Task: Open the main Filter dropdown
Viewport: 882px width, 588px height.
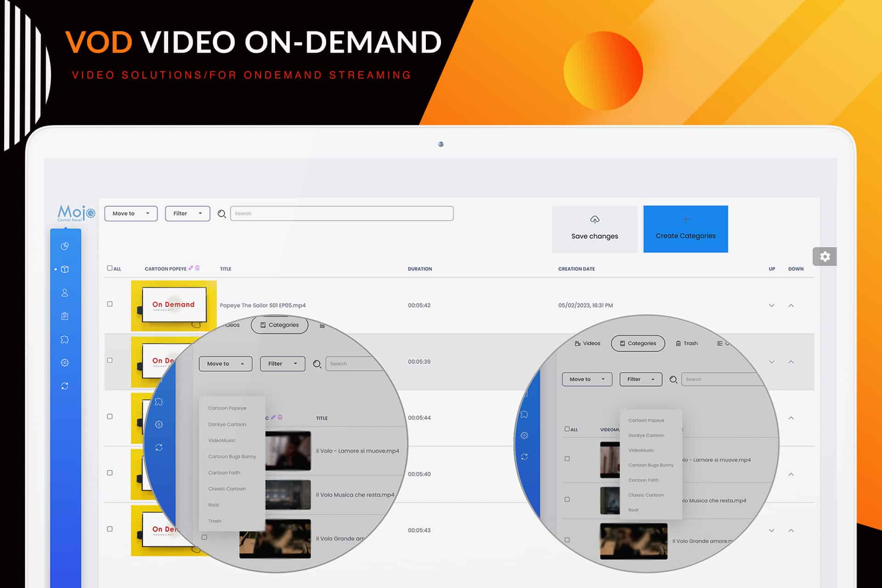Action: 187,214
